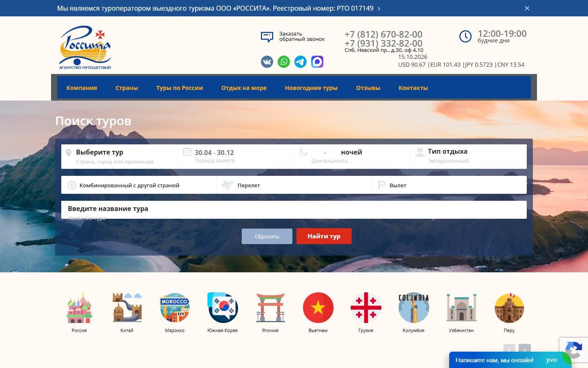Select the Morocco country icon
This screenshot has width=588, height=368.
tap(175, 308)
